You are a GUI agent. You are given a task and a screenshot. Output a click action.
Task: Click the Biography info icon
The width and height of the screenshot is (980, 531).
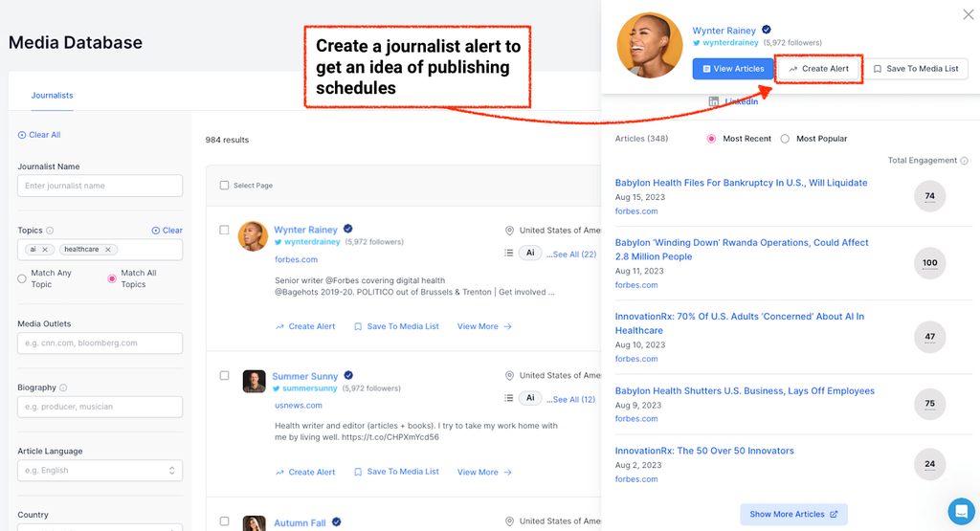click(64, 387)
